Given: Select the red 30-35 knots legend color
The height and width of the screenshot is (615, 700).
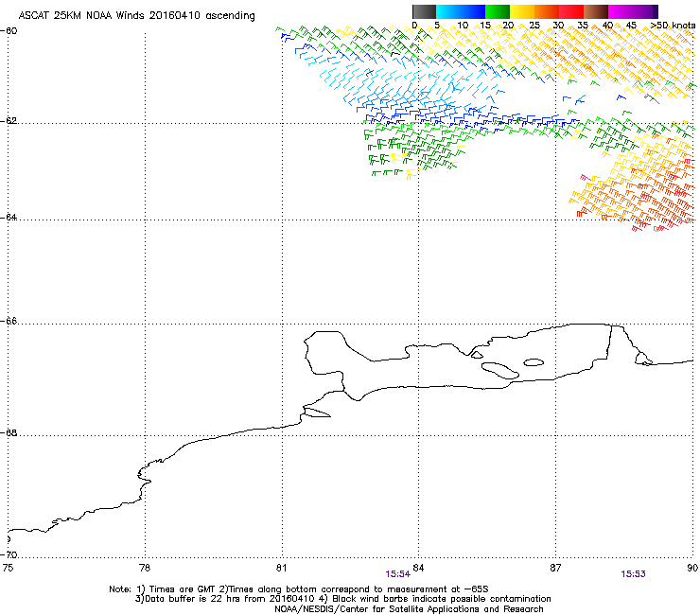Looking at the screenshot, I should pos(571,11).
